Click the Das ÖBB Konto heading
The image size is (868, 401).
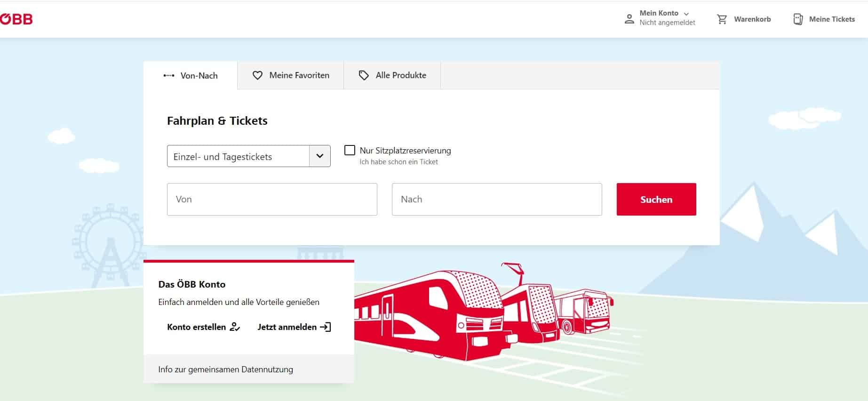pos(192,284)
